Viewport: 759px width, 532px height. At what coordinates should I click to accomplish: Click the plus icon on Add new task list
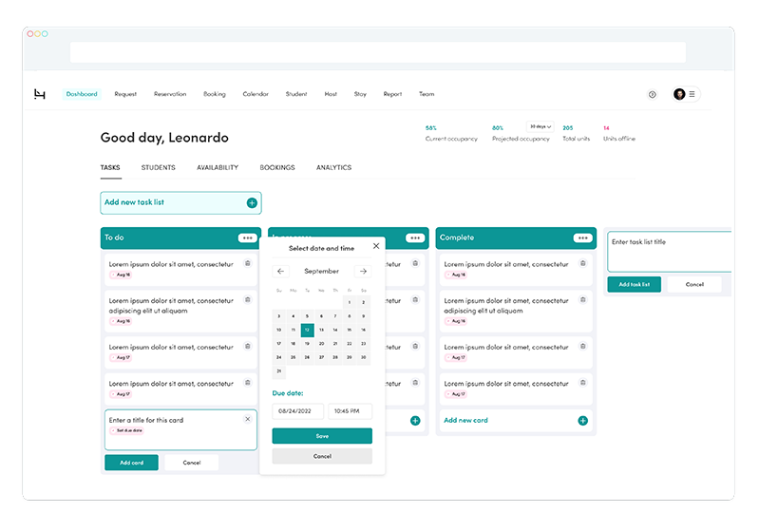coord(252,202)
